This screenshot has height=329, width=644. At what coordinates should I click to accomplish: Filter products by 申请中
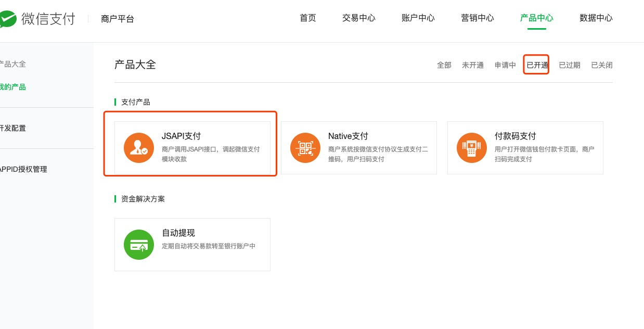pyautogui.click(x=505, y=65)
